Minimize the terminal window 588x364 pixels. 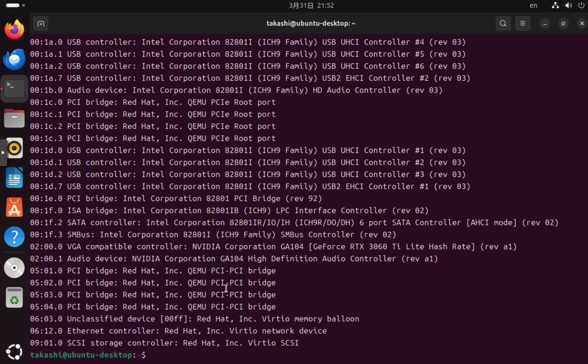click(x=545, y=24)
